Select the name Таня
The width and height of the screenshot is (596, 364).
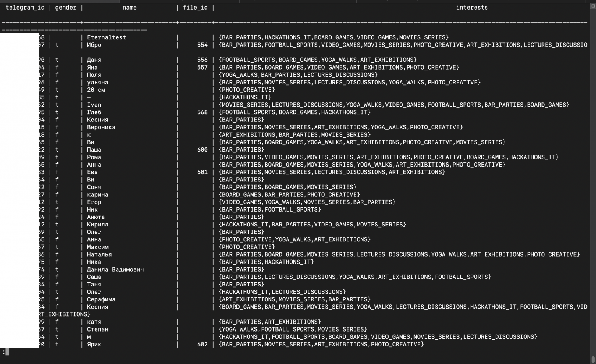[94, 285]
